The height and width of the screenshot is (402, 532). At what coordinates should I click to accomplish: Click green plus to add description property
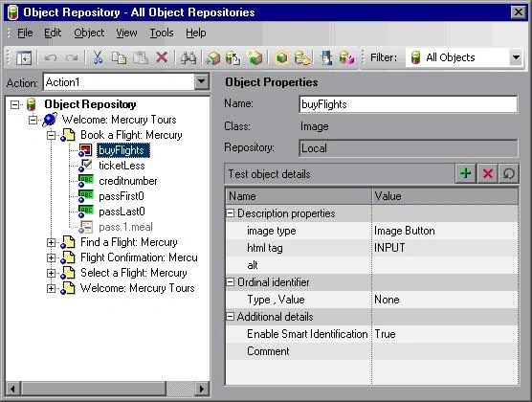(466, 173)
